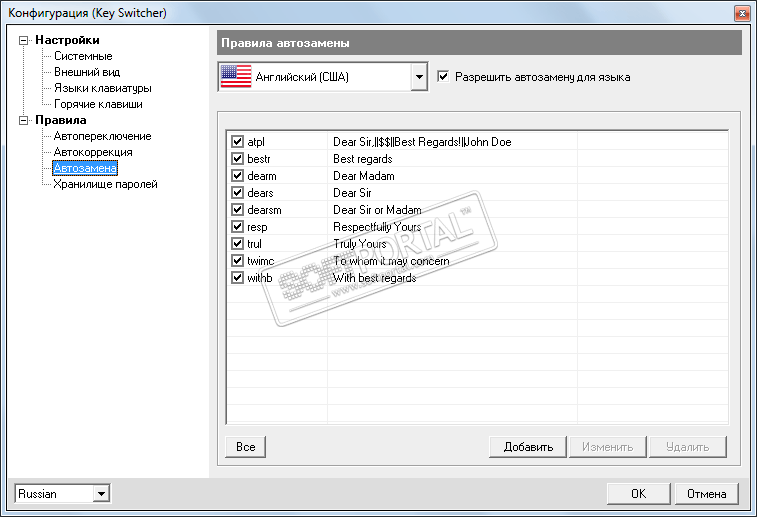Select the 'atpl' abbreviation text
The height and width of the screenshot is (517, 757).
tap(256, 142)
